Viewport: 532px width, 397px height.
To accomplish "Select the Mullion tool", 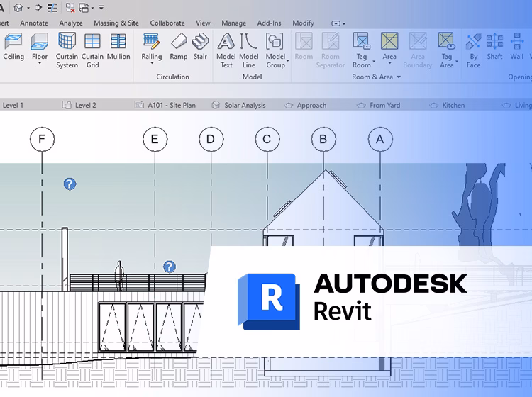I will pyautogui.click(x=118, y=47).
